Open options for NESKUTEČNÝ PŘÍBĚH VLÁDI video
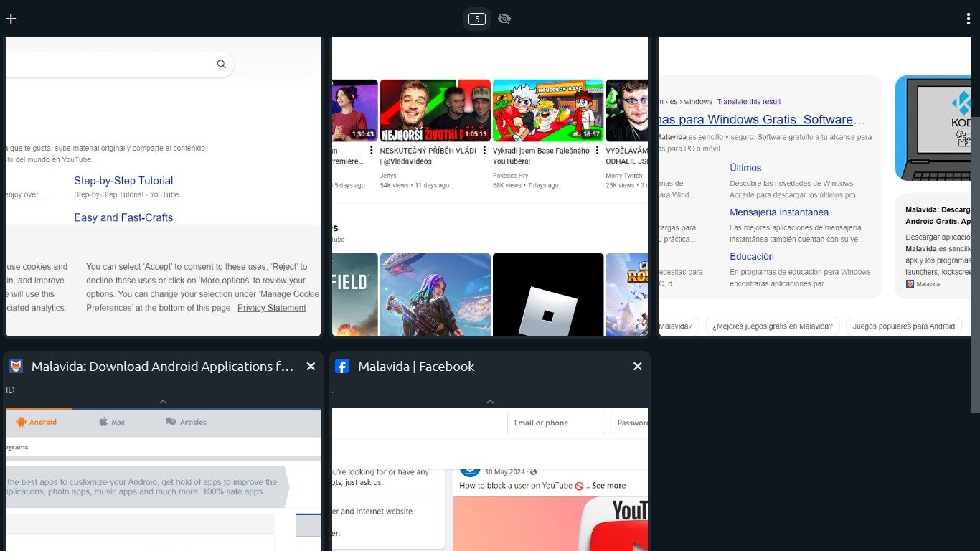The height and width of the screenshot is (551, 980). pos(484,151)
